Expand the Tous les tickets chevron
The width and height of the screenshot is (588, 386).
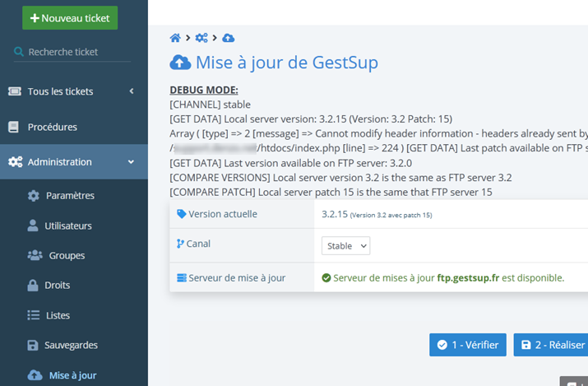(x=132, y=91)
